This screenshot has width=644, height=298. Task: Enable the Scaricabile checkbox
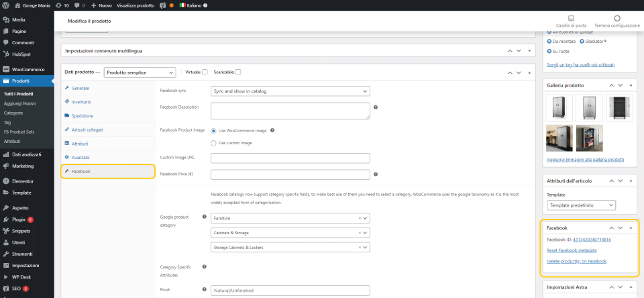tap(238, 72)
